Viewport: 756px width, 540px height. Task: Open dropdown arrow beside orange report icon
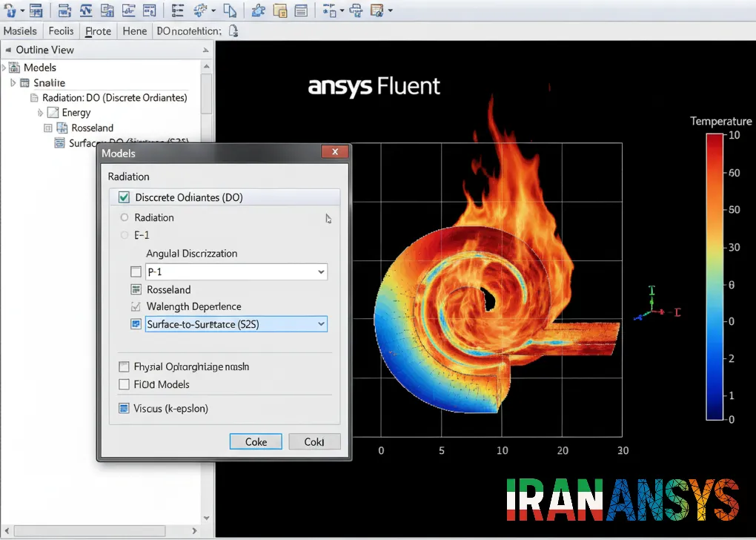point(390,10)
